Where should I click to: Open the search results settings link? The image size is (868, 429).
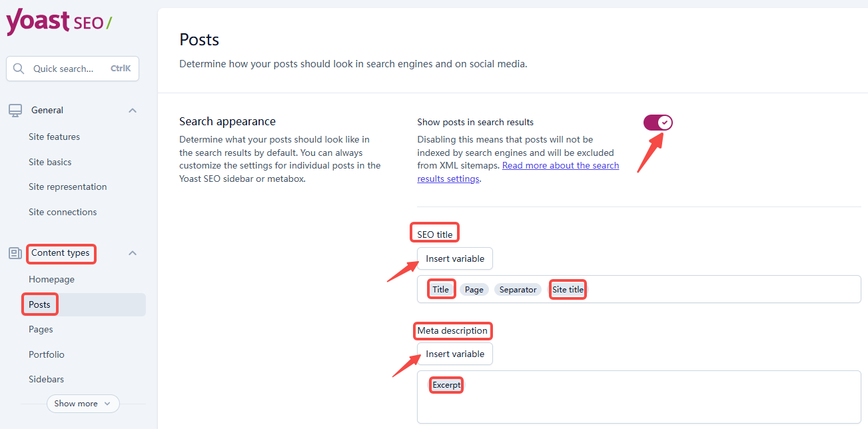560,165
